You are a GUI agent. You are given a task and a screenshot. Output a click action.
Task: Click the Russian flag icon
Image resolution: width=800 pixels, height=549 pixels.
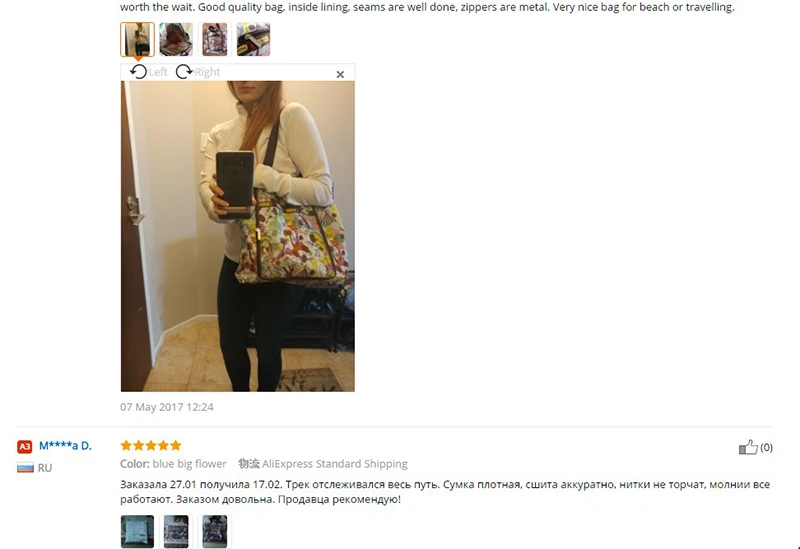pos(25,467)
